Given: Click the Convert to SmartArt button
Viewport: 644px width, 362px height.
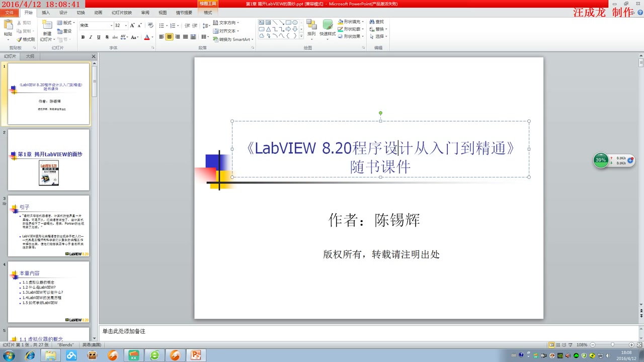Looking at the screenshot, I should pyautogui.click(x=234, y=39).
